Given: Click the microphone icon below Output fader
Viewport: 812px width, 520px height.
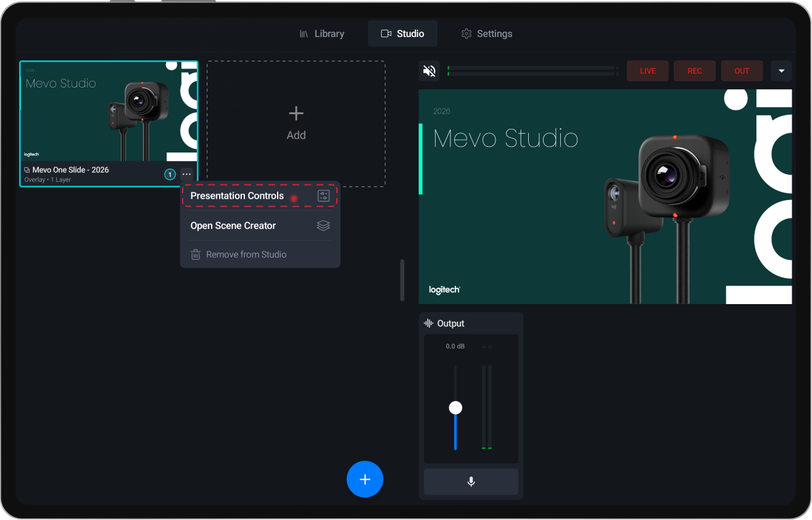Looking at the screenshot, I should tap(471, 482).
